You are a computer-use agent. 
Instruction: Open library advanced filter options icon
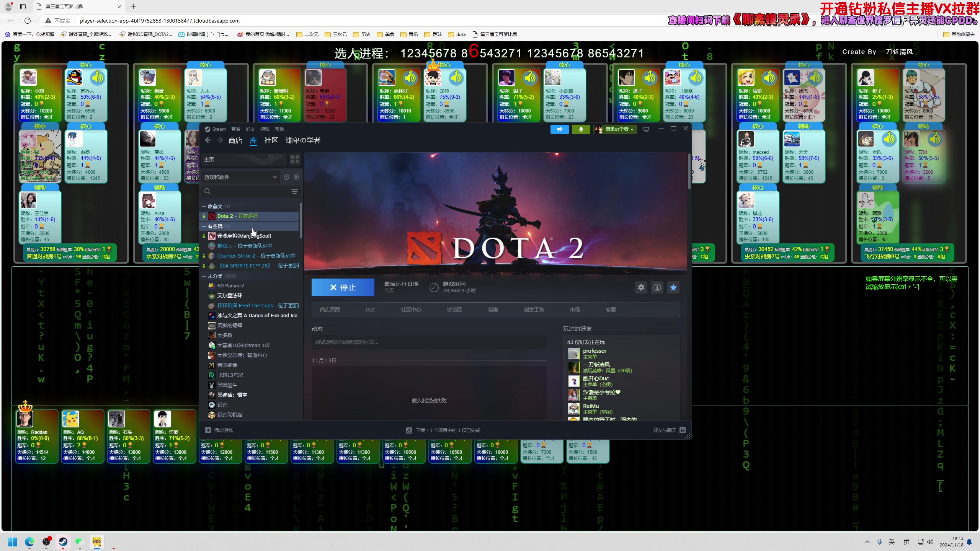pyautogui.click(x=295, y=191)
